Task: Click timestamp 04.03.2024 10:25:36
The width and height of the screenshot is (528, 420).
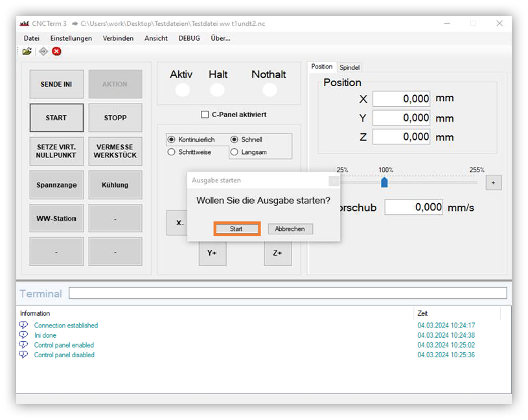Action: (x=446, y=355)
